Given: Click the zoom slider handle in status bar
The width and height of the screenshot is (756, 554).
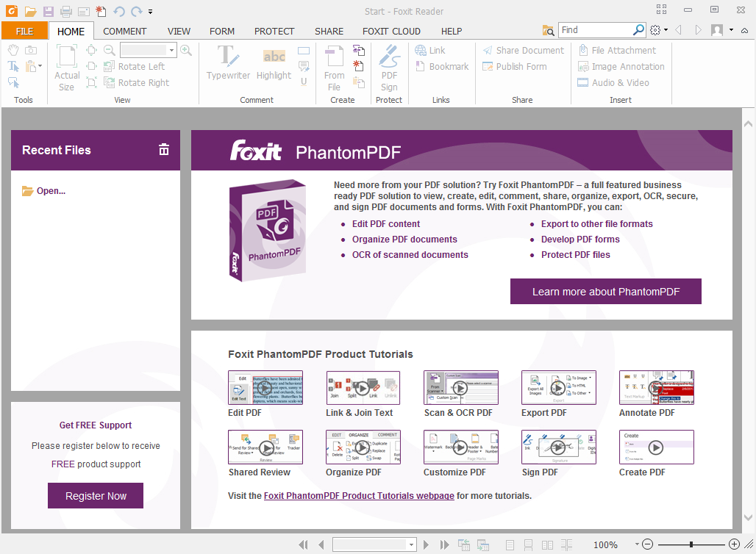Looking at the screenshot, I should point(691,544).
